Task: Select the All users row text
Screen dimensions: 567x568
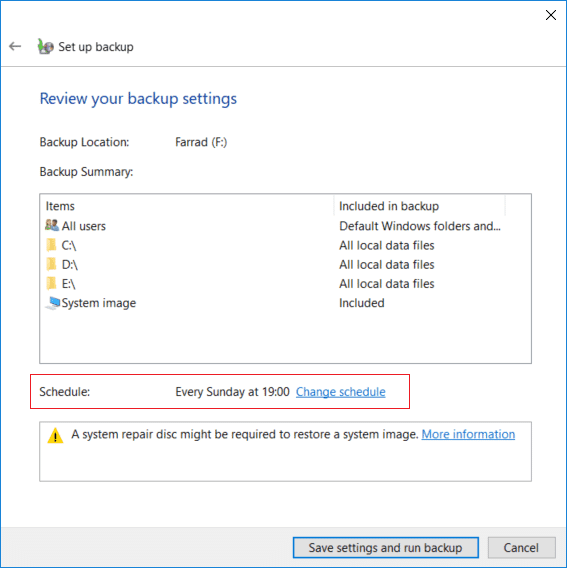Action: [84, 226]
